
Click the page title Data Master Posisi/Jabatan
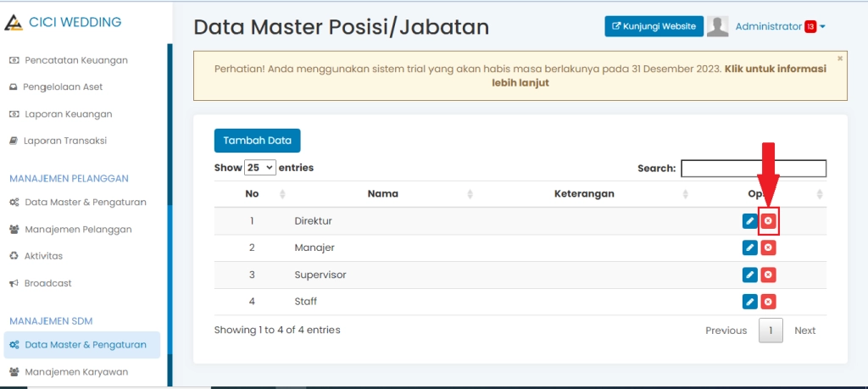pos(342,26)
